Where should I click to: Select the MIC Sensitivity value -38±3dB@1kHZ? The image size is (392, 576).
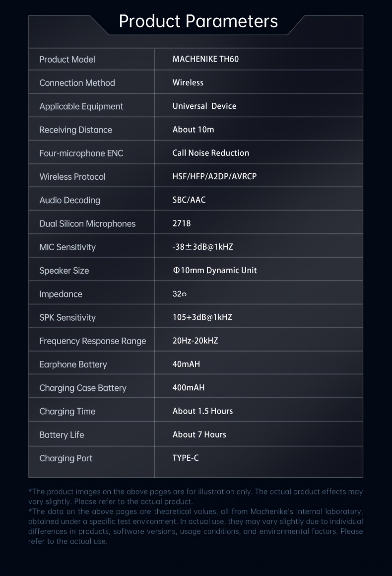tap(202, 247)
